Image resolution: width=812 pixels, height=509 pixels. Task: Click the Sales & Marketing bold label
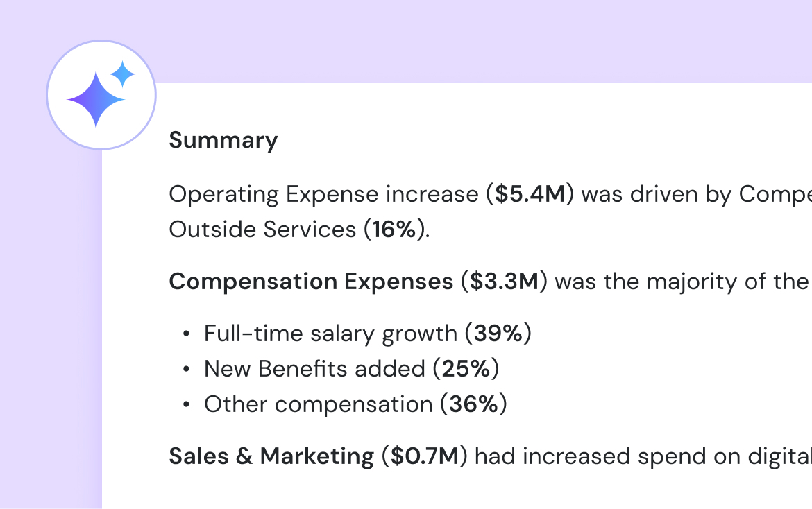click(x=271, y=456)
